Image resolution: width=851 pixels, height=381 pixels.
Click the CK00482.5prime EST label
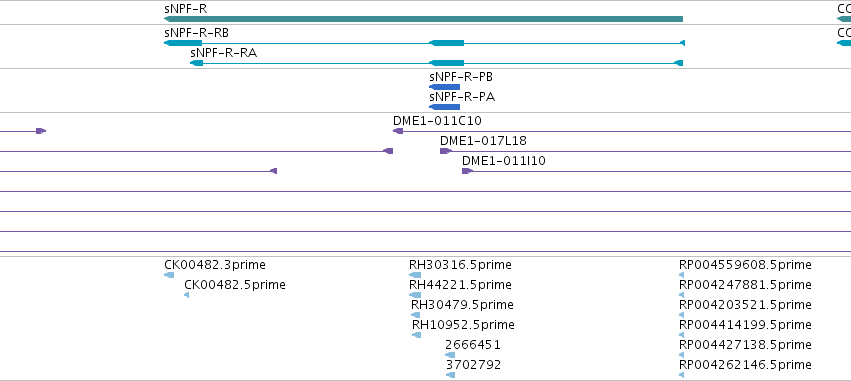[x=235, y=285]
